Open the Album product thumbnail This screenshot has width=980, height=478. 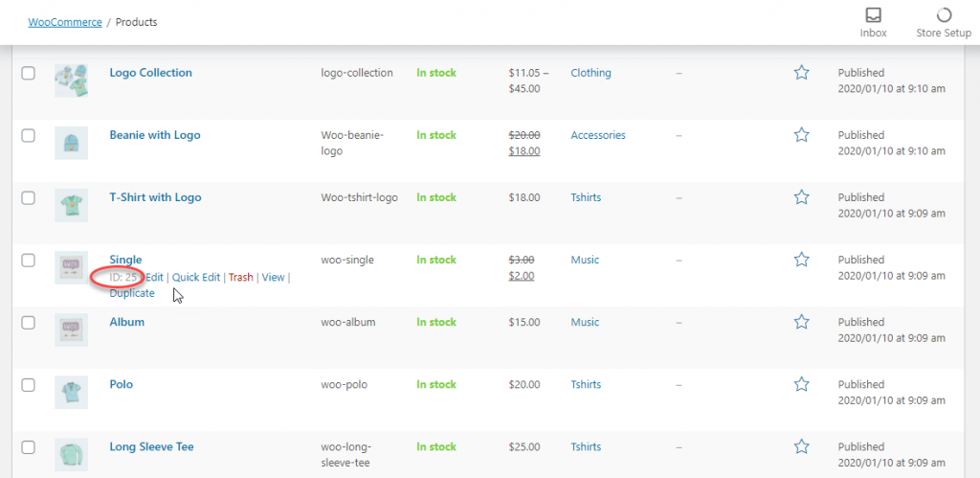71,330
